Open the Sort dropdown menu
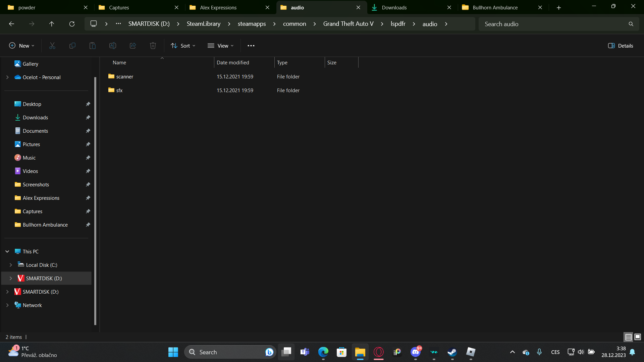This screenshot has width=644, height=362. tap(183, 46)
